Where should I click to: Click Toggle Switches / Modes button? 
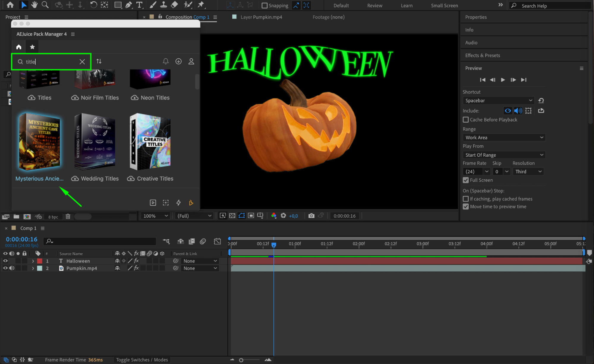pyautogui.click(x=142, y=360)
